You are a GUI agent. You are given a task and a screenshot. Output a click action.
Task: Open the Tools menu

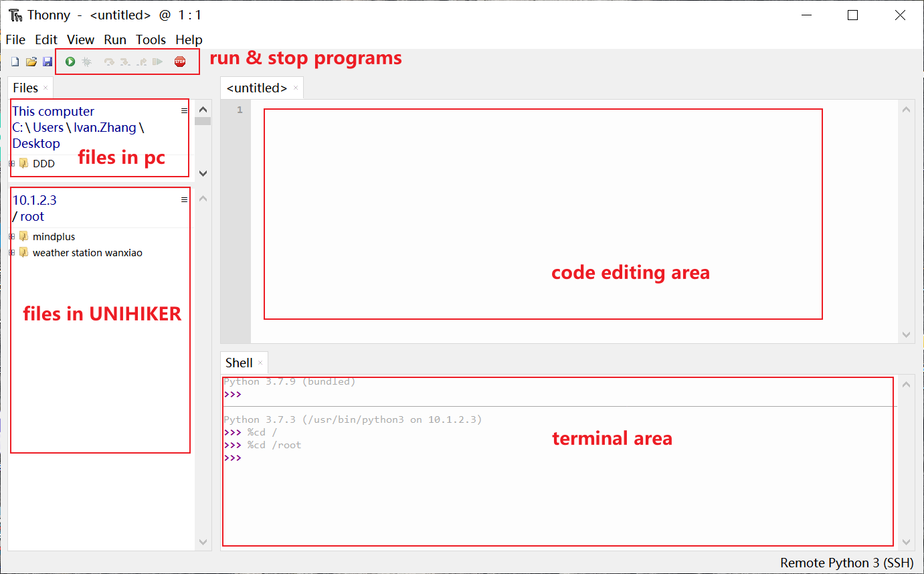point(151,39)
